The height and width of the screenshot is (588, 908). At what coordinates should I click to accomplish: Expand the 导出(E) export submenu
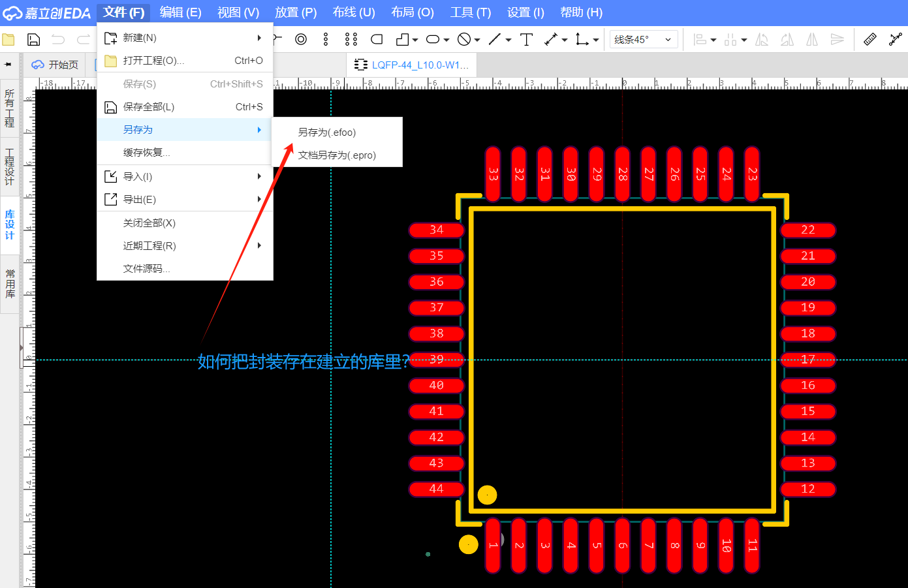tap(185, 200)
